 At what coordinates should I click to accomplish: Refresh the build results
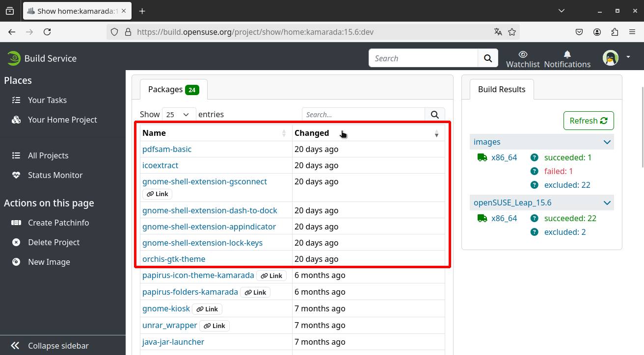coord(589,121)
